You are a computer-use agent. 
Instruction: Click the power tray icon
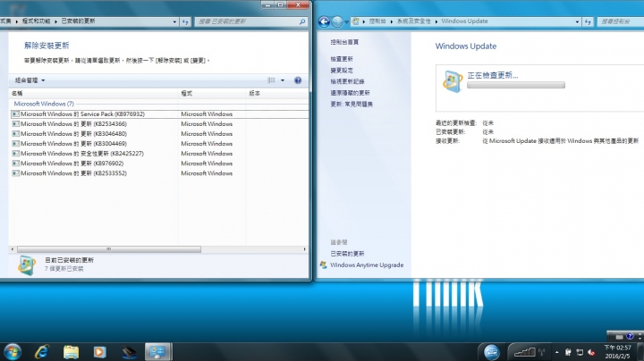569,352
